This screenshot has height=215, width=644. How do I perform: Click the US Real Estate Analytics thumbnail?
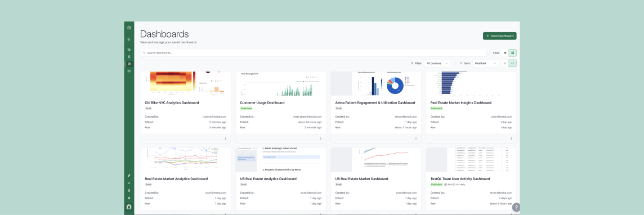[x=281, y=160]
